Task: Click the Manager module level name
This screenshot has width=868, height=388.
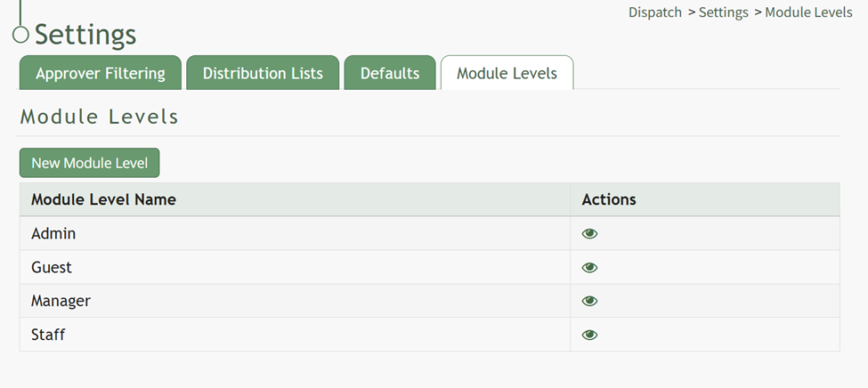Action: 61,302
